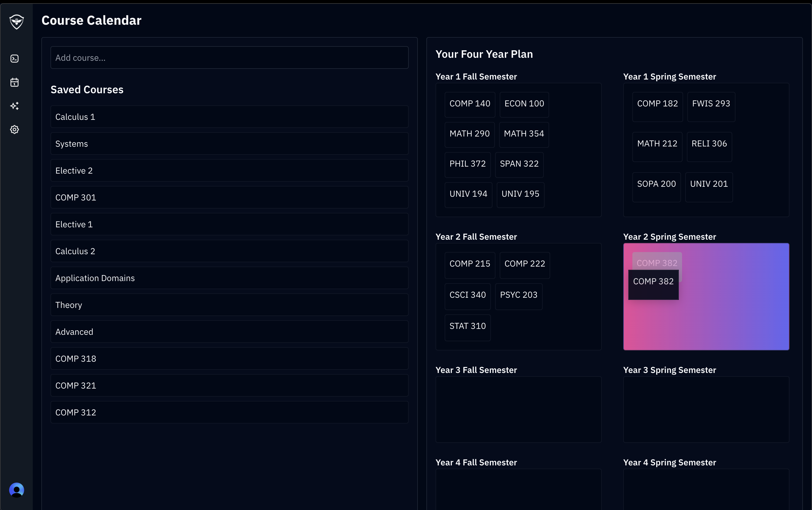The image size is (812, 510).
Task: Click the highlighted Year 2 Spring drop area
Action: 735,314
